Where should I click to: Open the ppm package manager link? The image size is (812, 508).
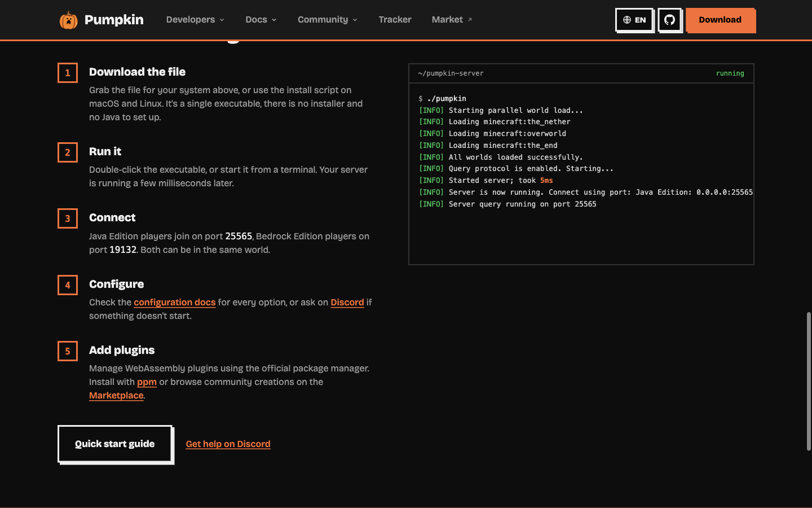pos(147,382)
